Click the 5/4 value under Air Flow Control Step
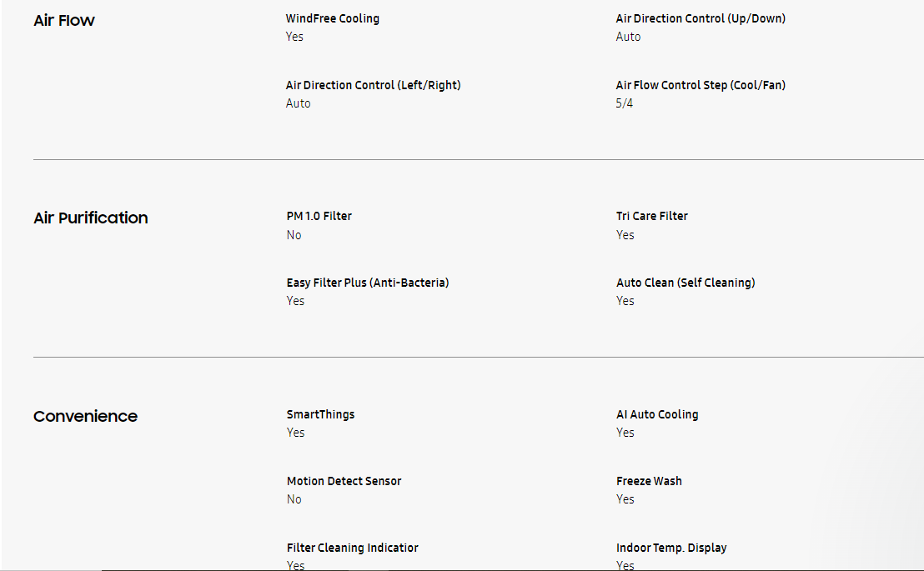 coord(624,103)
